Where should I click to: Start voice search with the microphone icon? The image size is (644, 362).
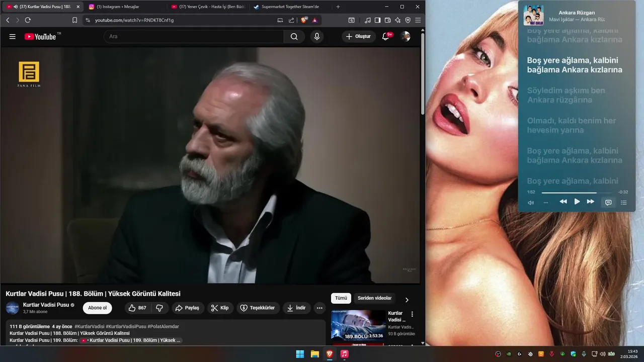(317, 36)
